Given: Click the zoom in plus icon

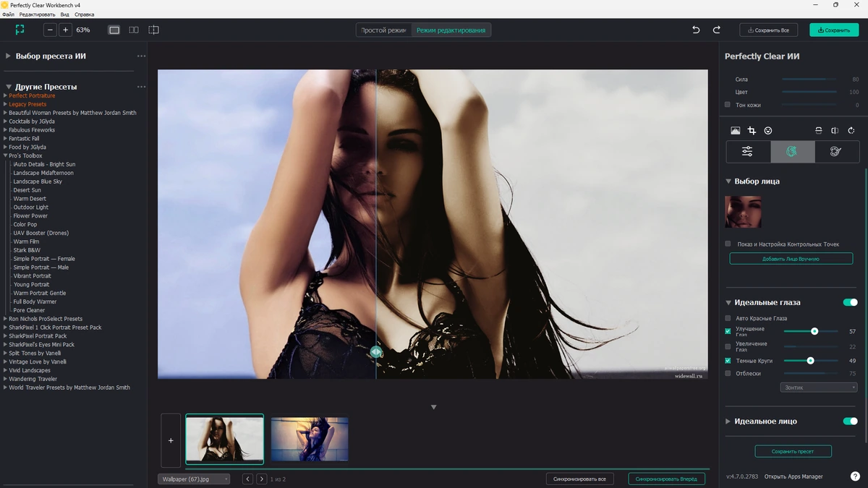Looking at the screenshot, I should coord(66,30).
